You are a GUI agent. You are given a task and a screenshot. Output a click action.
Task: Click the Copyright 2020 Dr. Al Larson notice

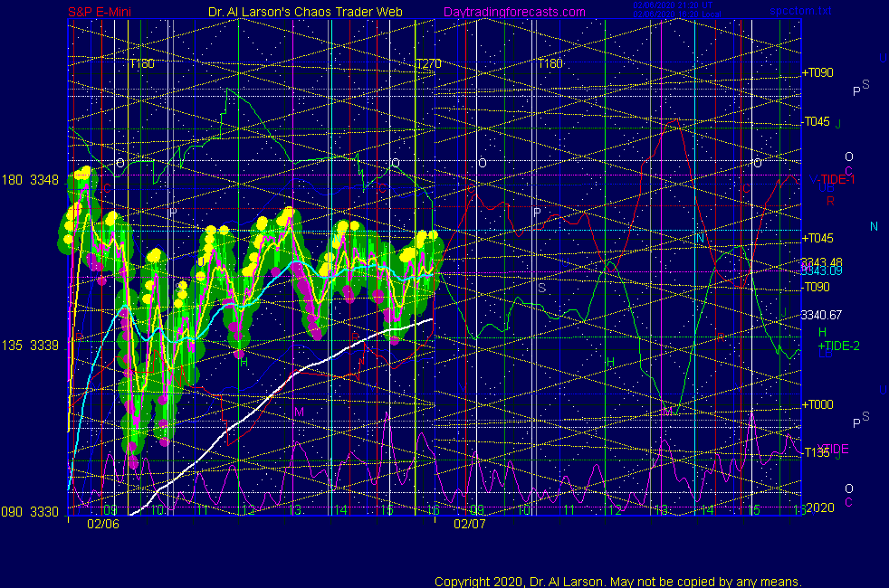(x=618, y=582)
